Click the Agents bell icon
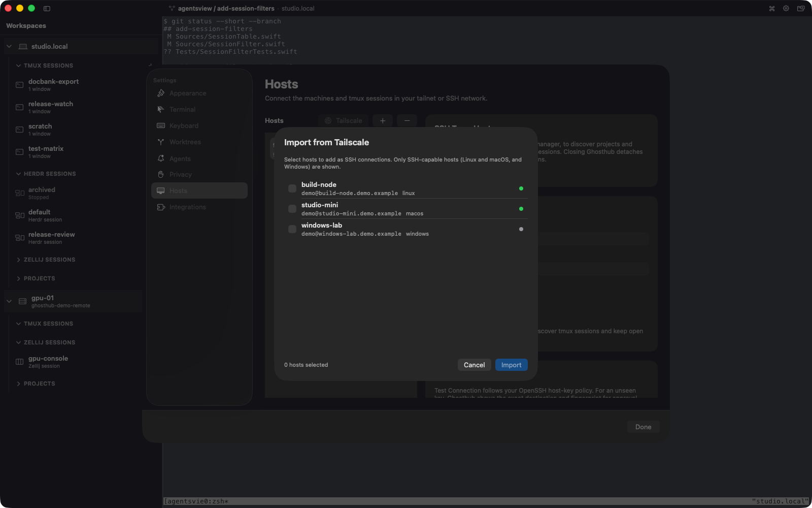 [161, 158]
